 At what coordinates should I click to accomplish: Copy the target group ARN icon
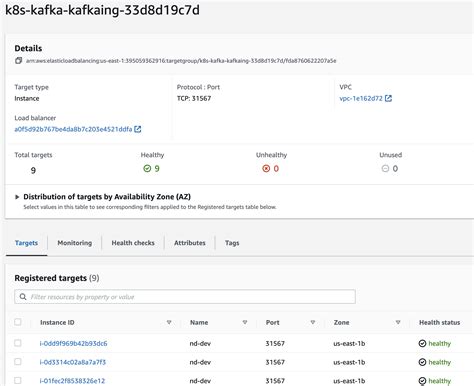(18, 61)
